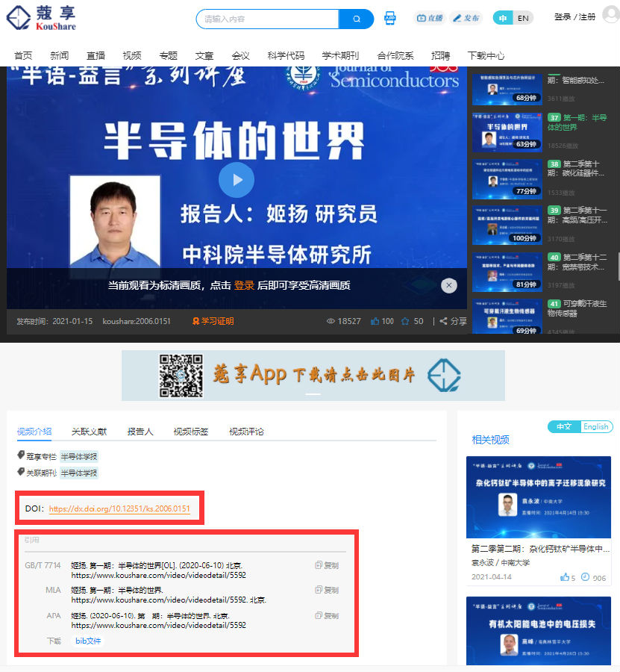The height and width of the screenshot is (672, 620).
Task: Download the bib文件 citation file
Action: tap(88, 641)
